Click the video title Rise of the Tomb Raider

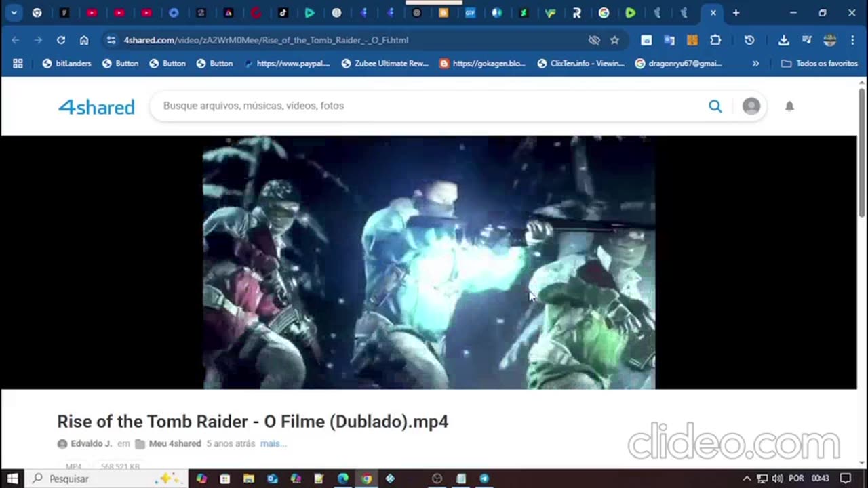pos(252,422)
